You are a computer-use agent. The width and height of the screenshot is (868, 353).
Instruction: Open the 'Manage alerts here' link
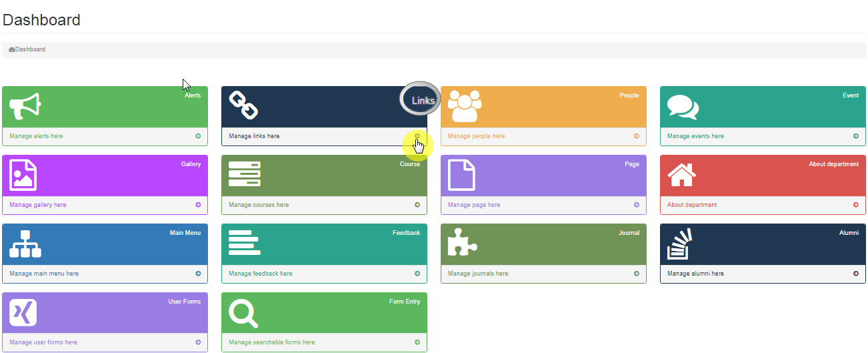pyautogui.click(x=37, y=136)
